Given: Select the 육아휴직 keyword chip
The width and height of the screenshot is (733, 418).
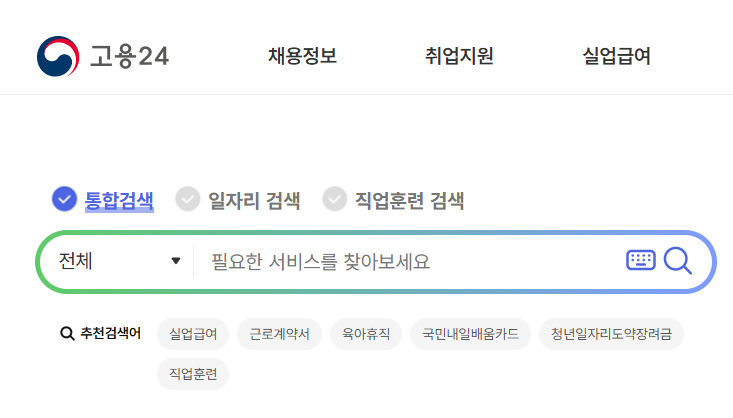Looking at the screenshot, I should point(366,334).
